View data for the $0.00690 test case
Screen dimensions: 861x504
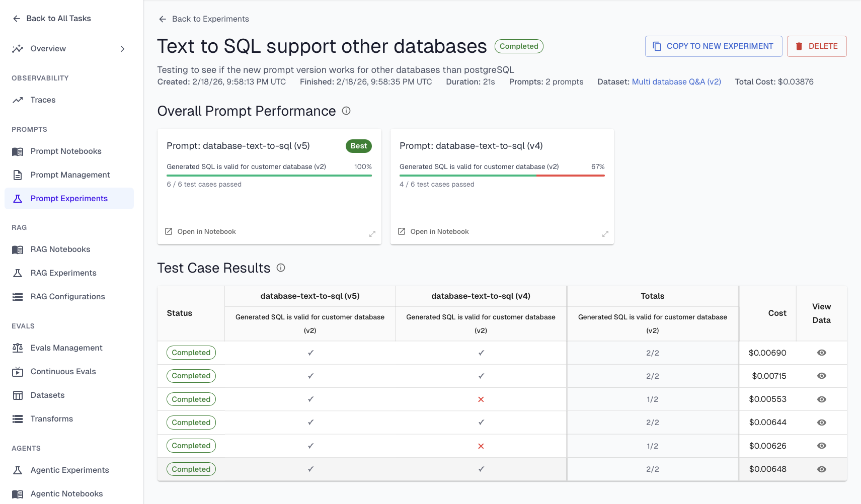822,353
